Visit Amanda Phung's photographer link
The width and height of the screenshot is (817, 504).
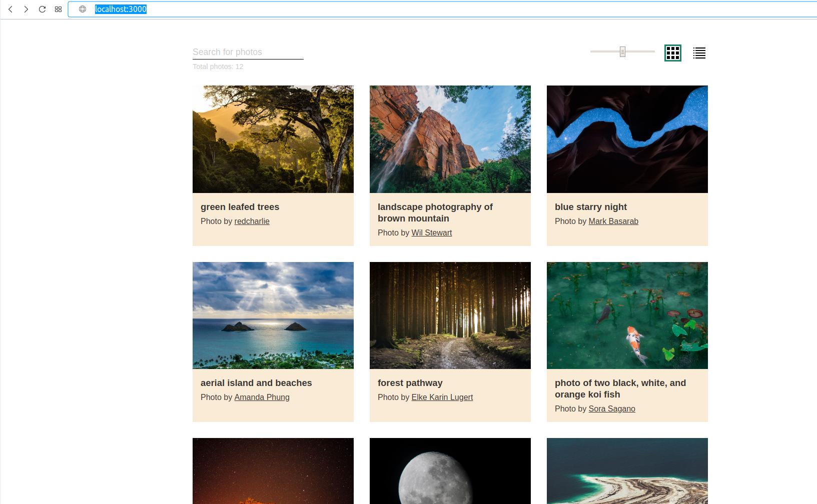click(262, 397)
